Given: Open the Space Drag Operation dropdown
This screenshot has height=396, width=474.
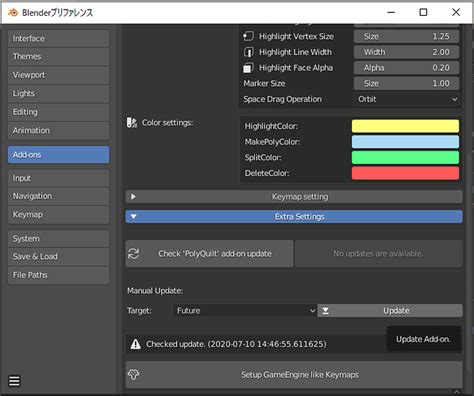Looking at the screenshot, I should (x=407, y=99).
